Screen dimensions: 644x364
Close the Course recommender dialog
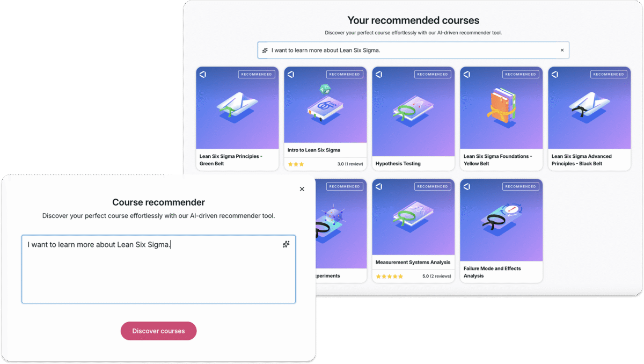pos(302,189)
